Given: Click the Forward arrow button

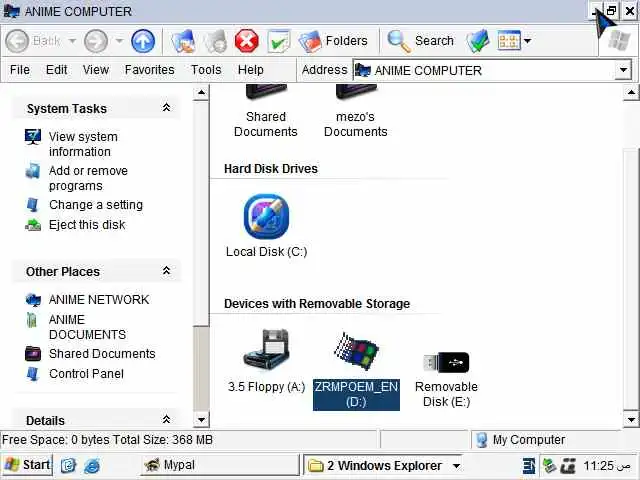Looking at the screenshot, I should 96,41.
